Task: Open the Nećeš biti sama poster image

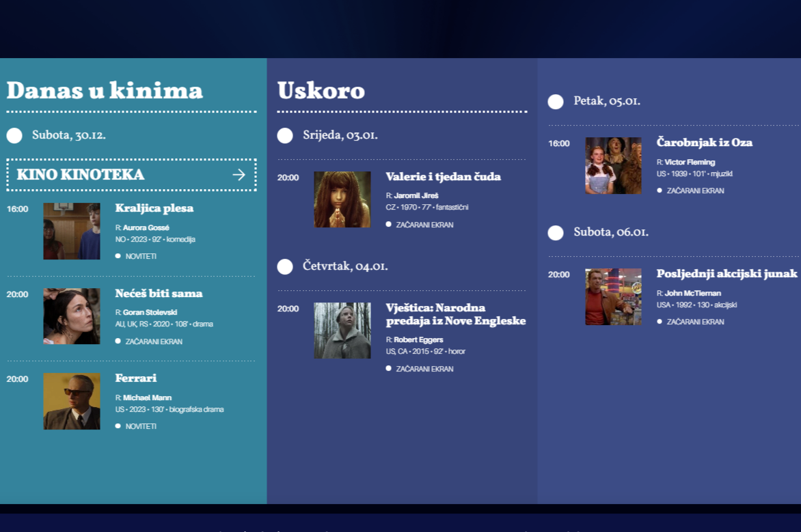Action: coord(72,316)
